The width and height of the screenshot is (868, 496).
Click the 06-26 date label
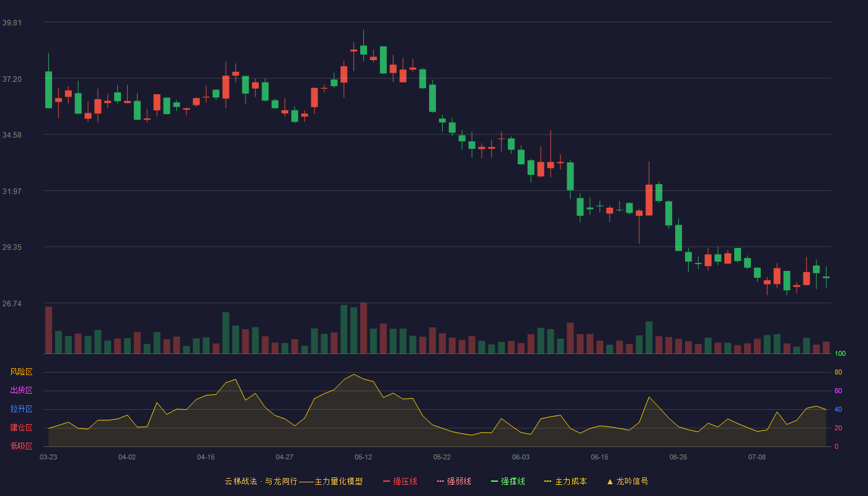tap(678, 457)
